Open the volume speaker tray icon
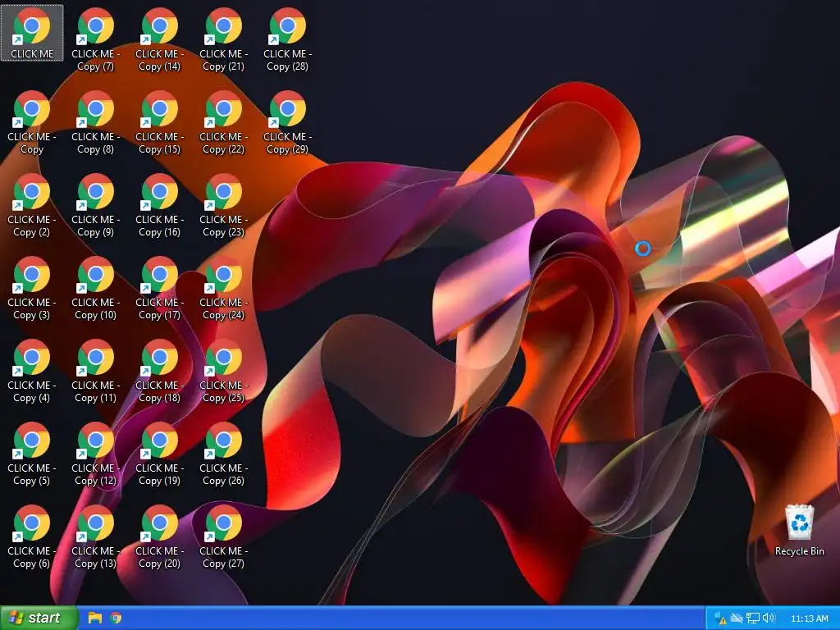 (769, 619)
